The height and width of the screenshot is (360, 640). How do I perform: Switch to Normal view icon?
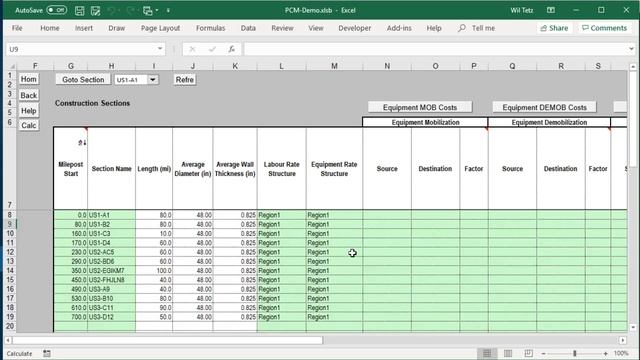(x=487, y=353)
